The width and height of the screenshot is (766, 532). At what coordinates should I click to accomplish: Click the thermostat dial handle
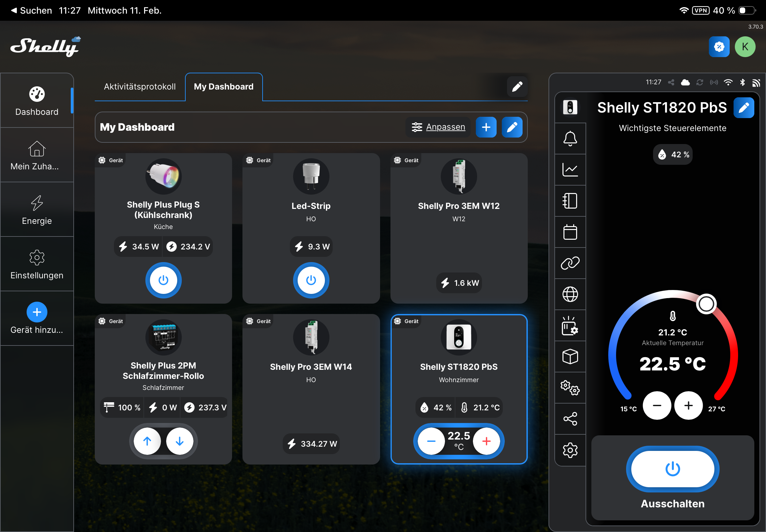point(706,304)
